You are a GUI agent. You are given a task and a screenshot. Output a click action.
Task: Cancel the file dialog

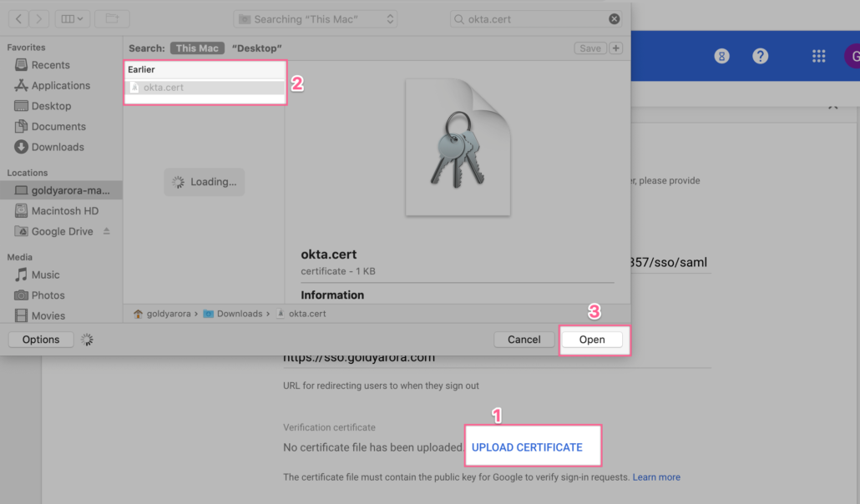pyautogui.click(x=524, y=340)
